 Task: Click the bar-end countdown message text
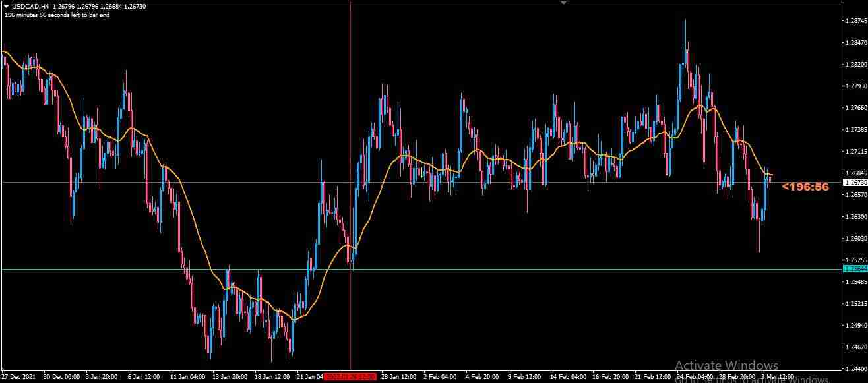56,13
